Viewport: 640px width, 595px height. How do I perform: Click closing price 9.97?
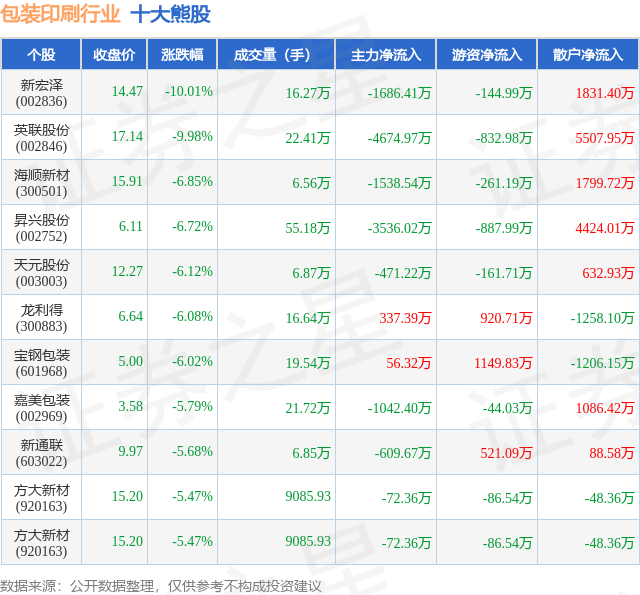click(x=131, y=451)
